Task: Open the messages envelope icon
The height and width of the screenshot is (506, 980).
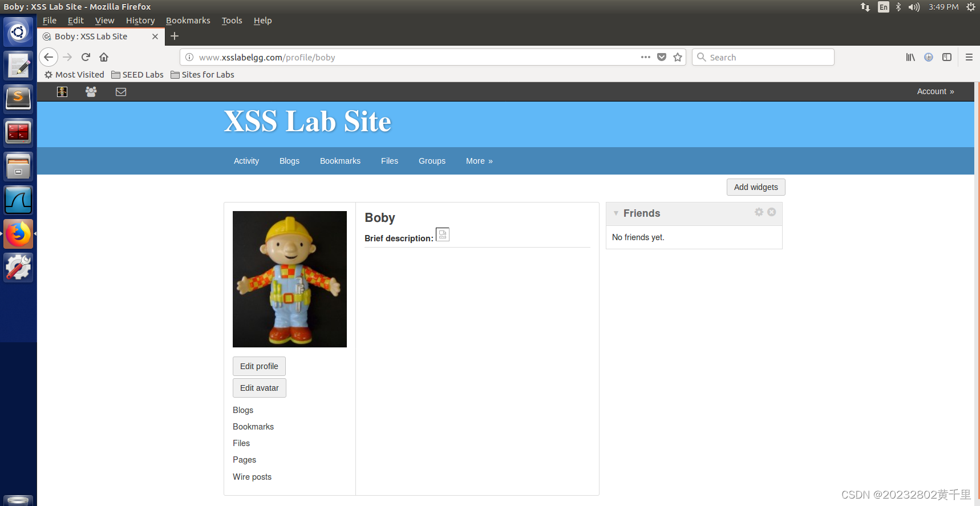Action: tap(121, 92)
